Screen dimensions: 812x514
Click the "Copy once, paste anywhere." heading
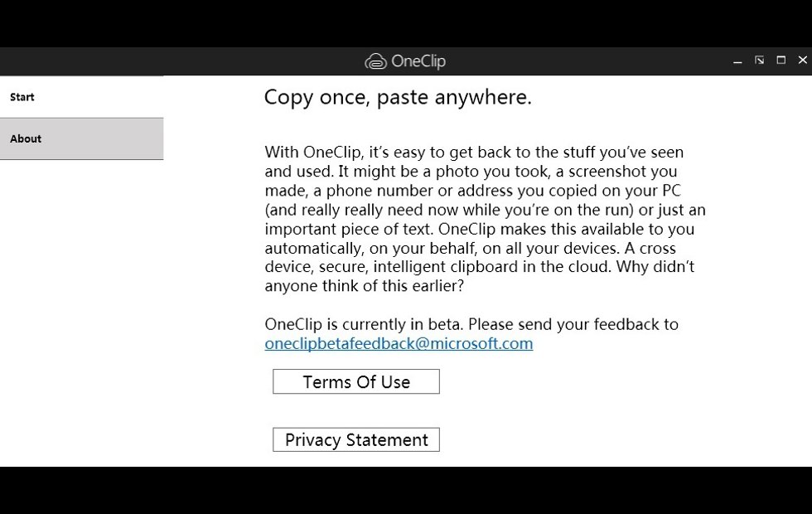pos(398,98)
